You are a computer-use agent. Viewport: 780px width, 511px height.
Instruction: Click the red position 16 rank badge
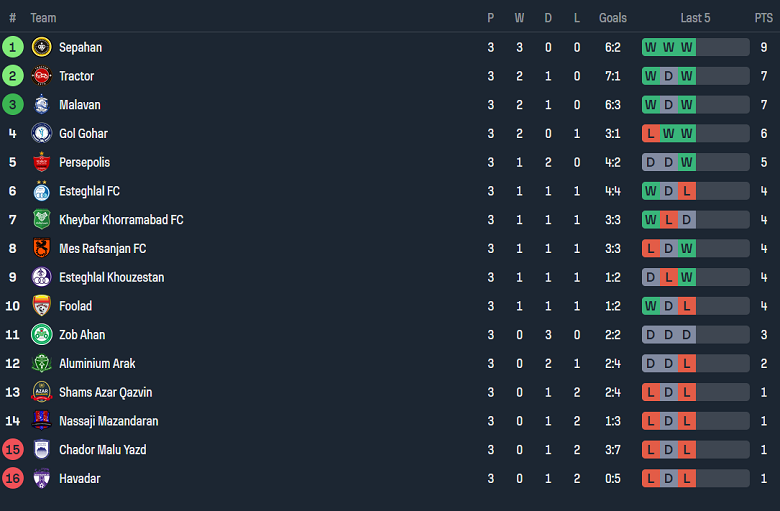click(13, 479)
